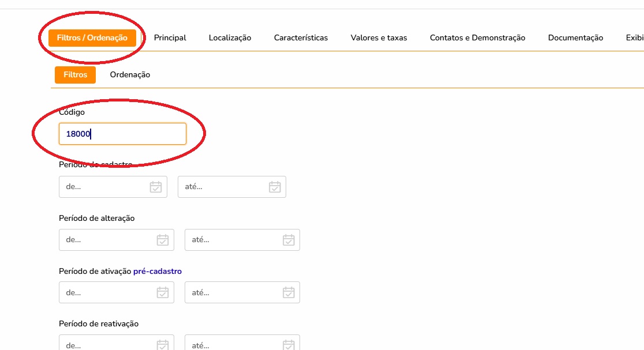Screen dimensions: 644x350
Task: Open the Filtros / Ordenação tab
Action: (92, 38)
